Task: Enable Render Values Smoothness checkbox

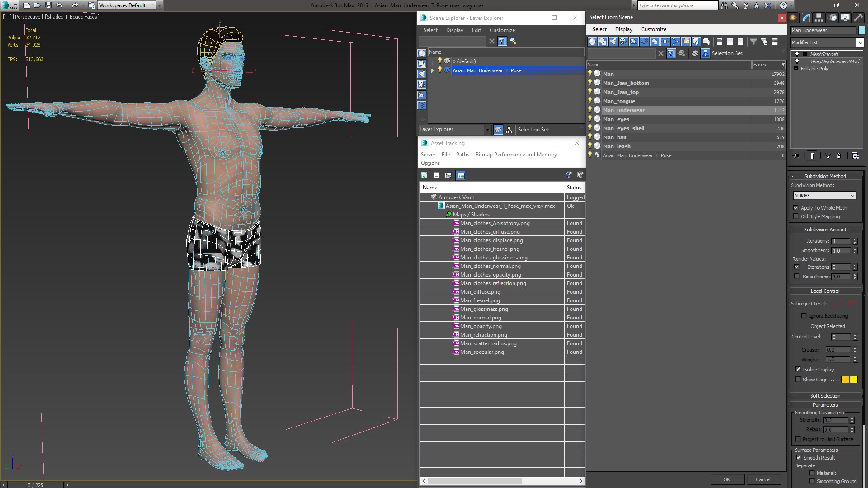Action: click(x=797, y=277)
